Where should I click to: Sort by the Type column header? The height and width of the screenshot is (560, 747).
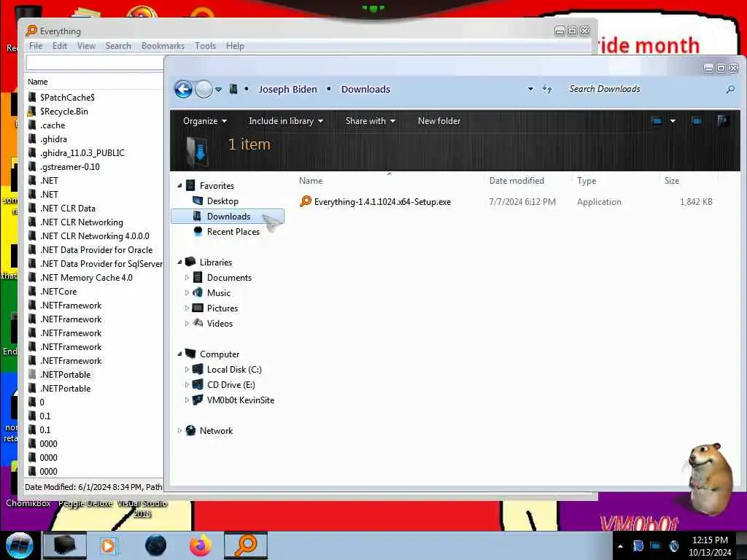coord(587,181)
